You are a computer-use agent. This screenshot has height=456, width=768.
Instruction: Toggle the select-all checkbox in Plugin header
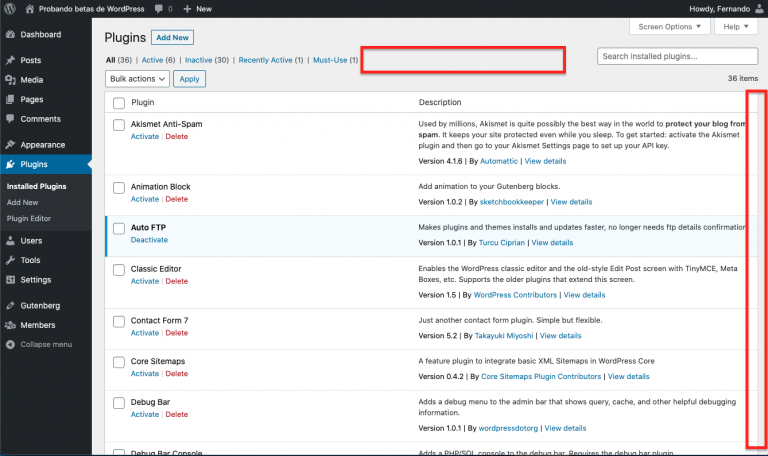tap(119, 103)
